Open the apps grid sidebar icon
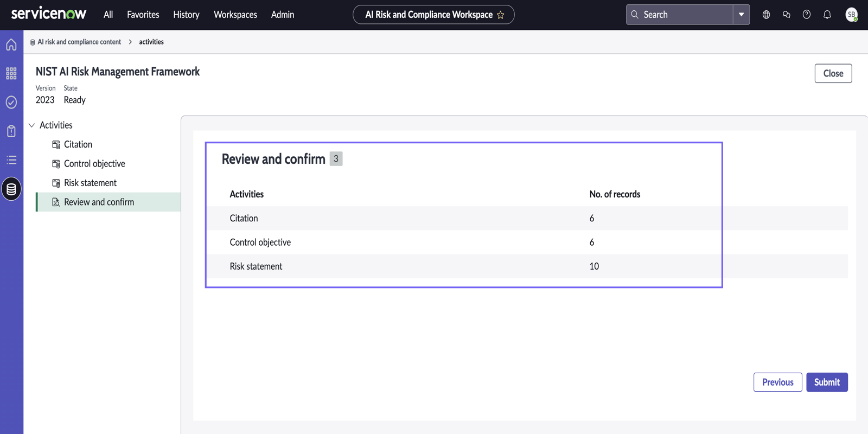Viewport: 868px width, 434px height. point(11,73)
